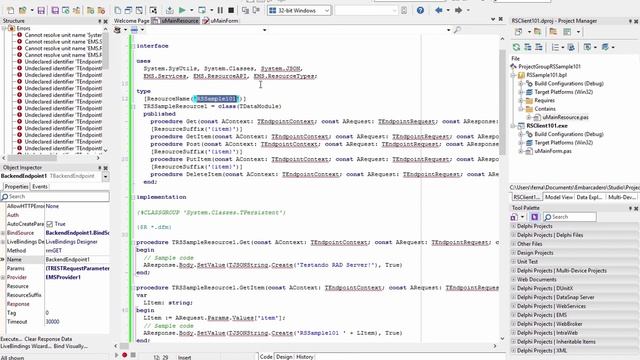
Task: Click the Project Manager list view icon
Action: (556, 47)
